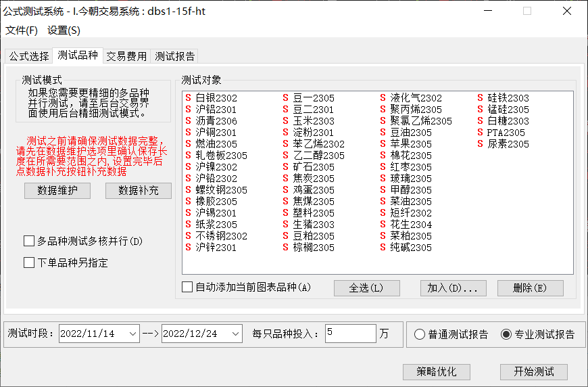Click the S icon beside 玉米2303
Image resolution: width=588 pixels, height=387 pixels.
coord(285,121)
